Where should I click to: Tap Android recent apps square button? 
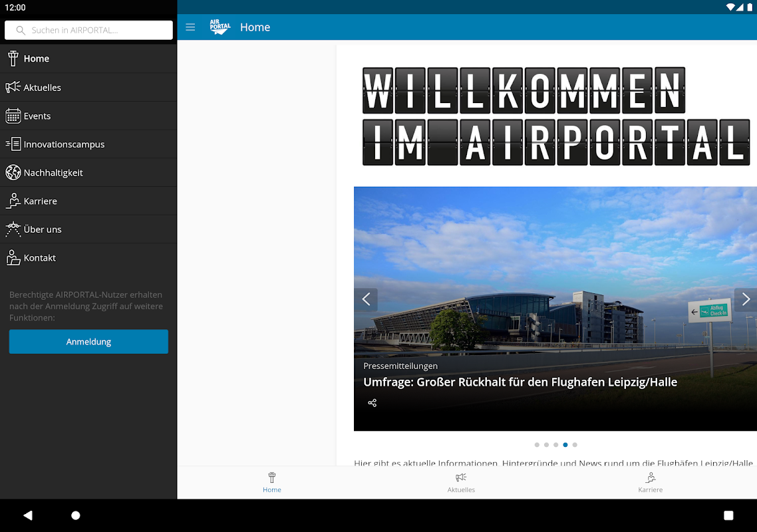click(x=728, y=515)
